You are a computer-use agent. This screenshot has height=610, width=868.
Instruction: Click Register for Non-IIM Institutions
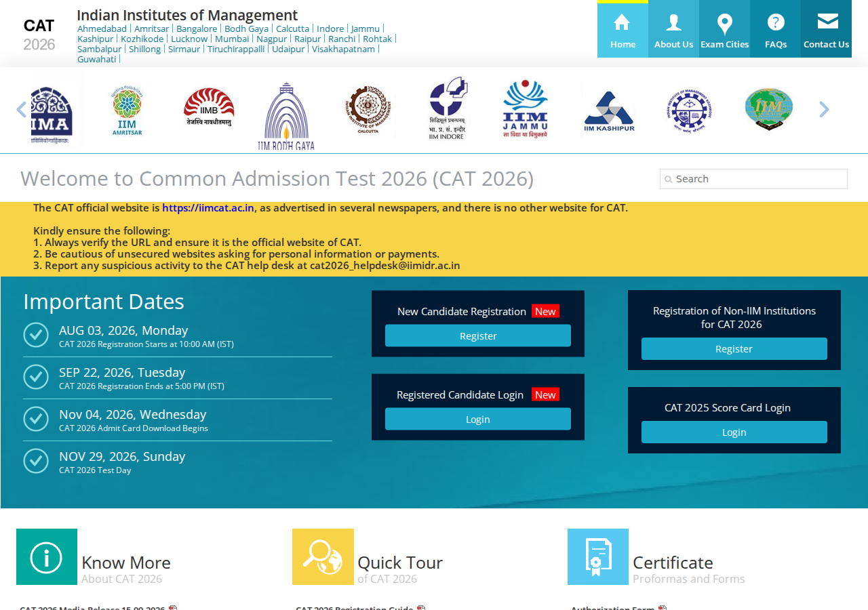[734, 348]
